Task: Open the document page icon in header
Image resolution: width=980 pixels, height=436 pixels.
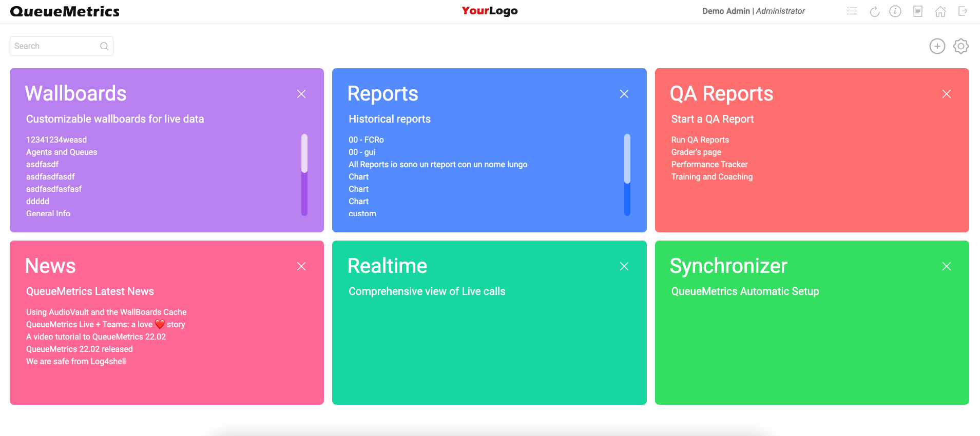Action: (918, 11)
